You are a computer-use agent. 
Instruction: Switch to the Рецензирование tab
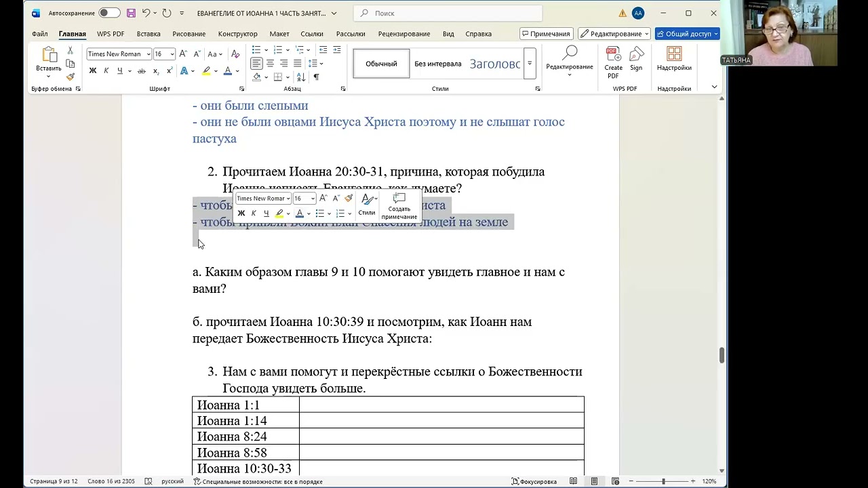tap(404, 34)
